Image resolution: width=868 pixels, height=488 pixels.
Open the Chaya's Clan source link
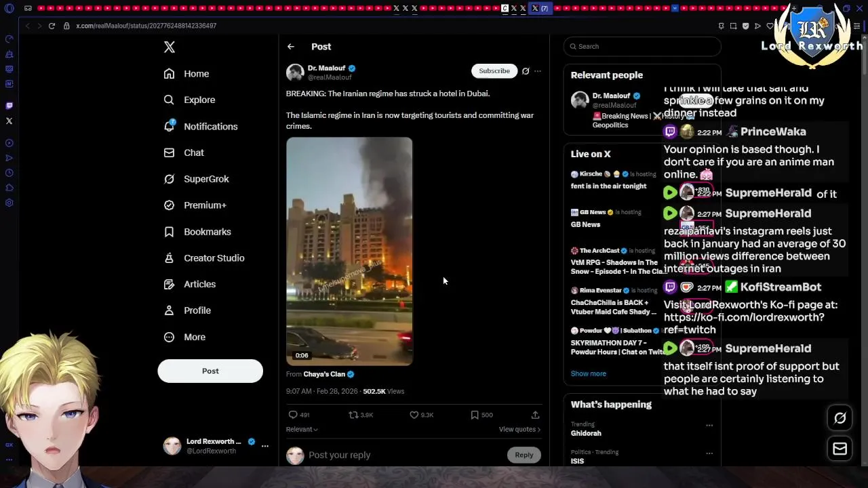point(325,374)
